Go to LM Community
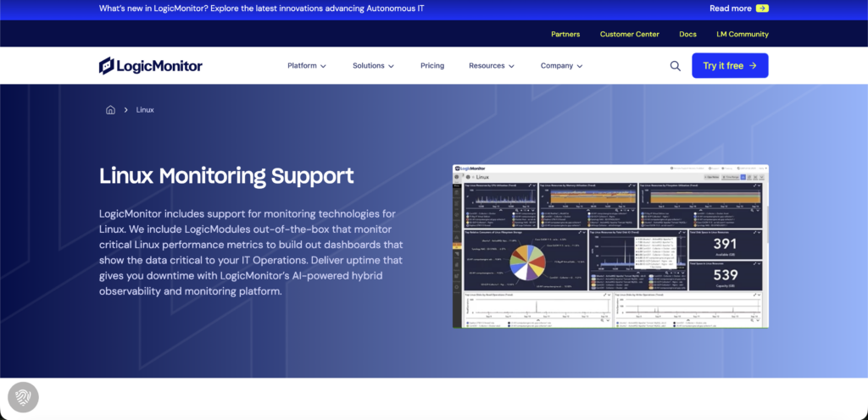Image resolution: width=868 pixels, height=420 pixels. pos(743,34)
